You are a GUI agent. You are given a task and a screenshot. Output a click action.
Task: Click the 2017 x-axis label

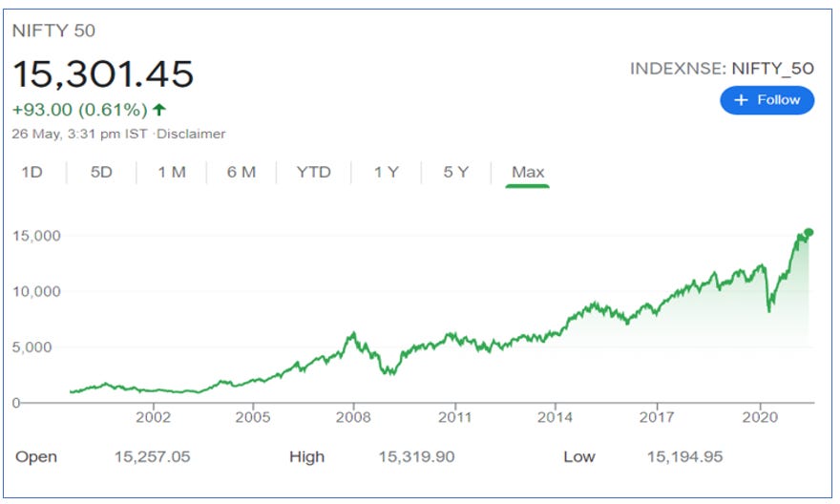657,417
